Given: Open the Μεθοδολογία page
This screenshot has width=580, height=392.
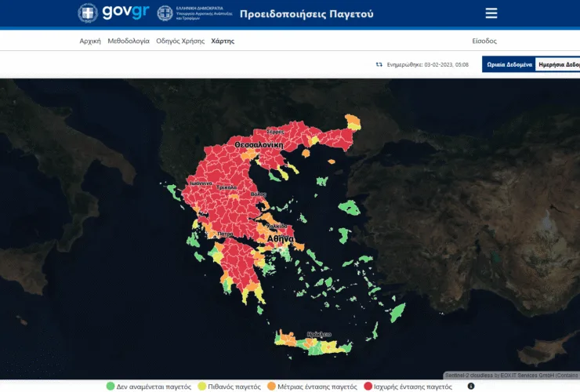Looking at the screenshot, I should coord(129,41).
